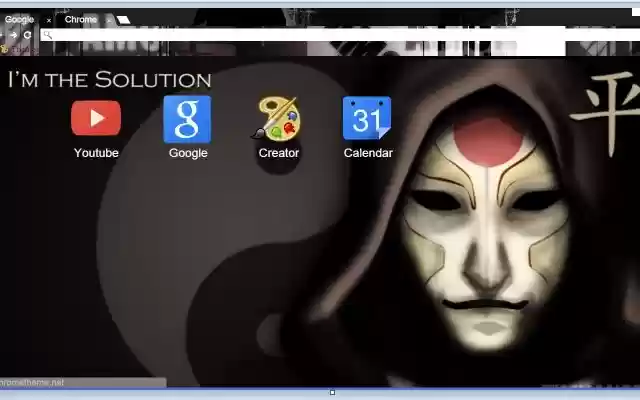The height and width of the screenshot is (400, 640).
Task: Open the Youtube app icon
Action: pos(96,118)
